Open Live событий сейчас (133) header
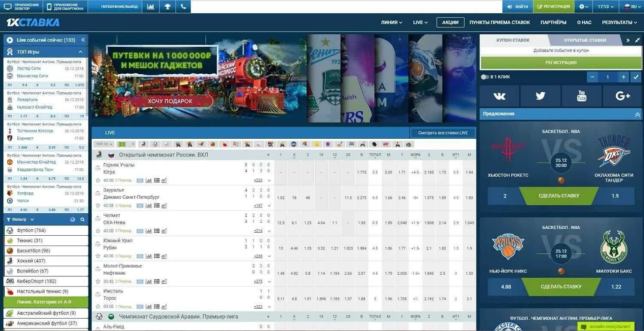 click(46, 40)
